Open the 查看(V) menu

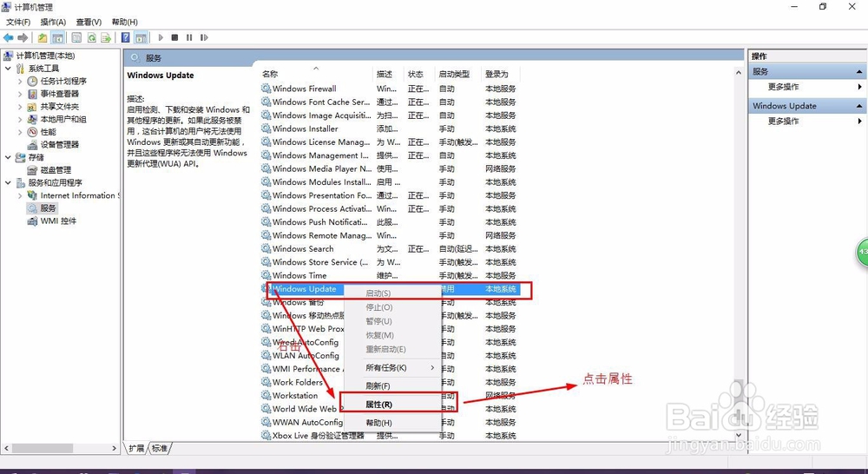pos(89,22)
